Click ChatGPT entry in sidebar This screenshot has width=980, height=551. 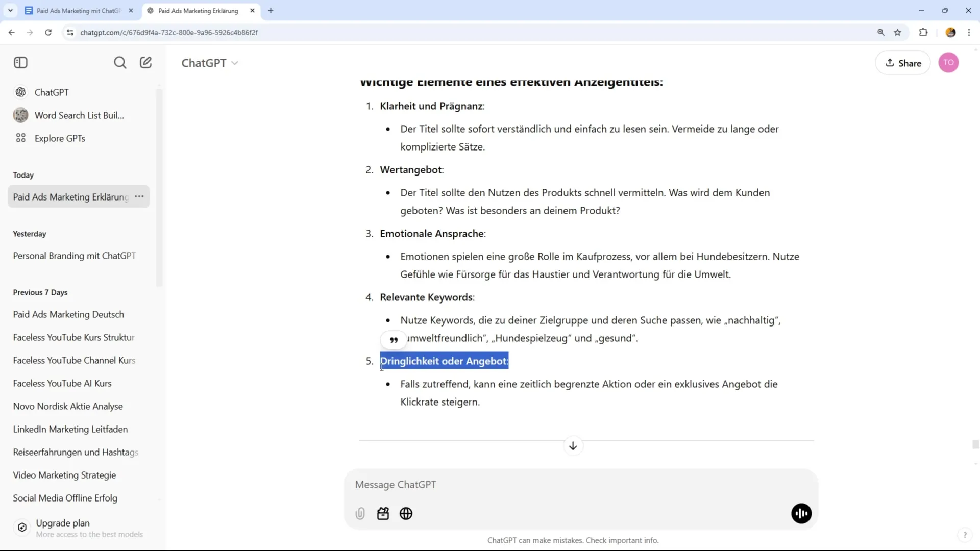[x=79, y=92]
